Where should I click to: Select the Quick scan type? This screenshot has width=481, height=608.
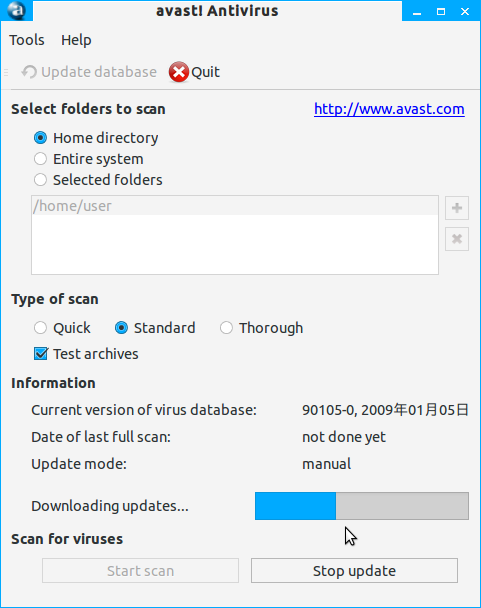click(x=40, y=328)
